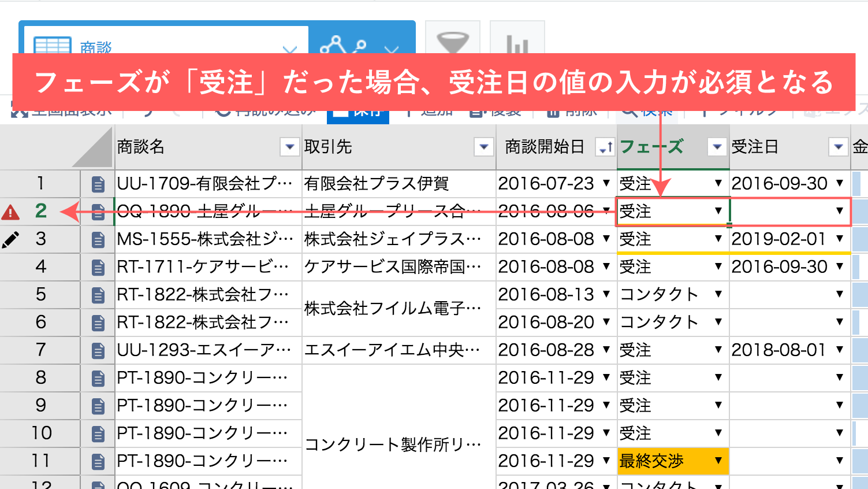Screen dimensions: 868x489
Task: Select row header number 7
Action: pyautogui.click(x=40, y=350)
